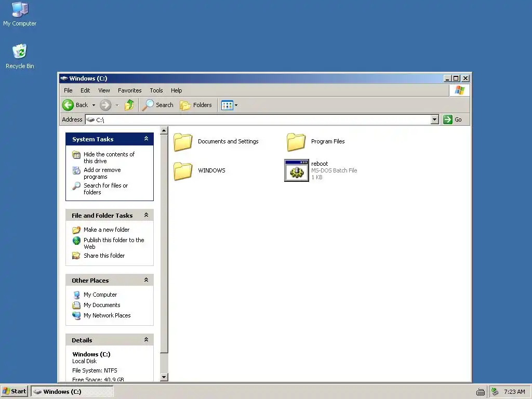Click the 'Local Disk' detail text

pos(84,362)
